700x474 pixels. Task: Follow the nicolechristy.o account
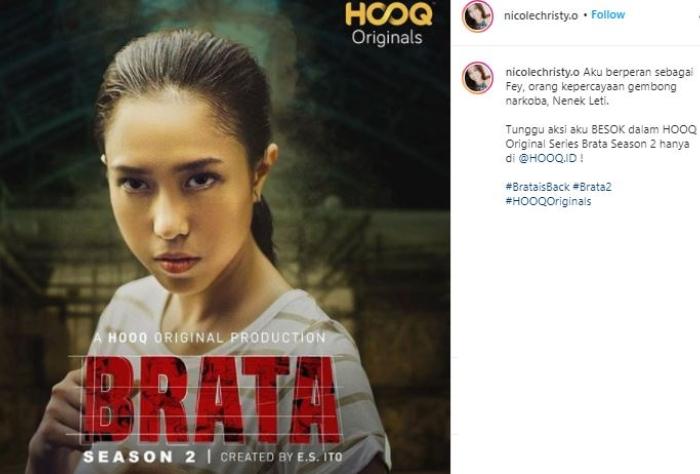pyautogui.click(x=608, y=15)
